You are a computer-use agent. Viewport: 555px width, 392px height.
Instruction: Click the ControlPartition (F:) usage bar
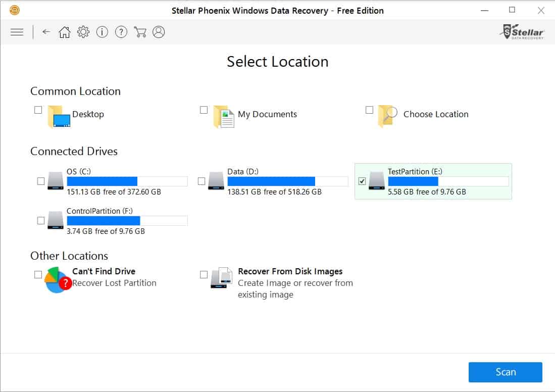pos(127,221)
